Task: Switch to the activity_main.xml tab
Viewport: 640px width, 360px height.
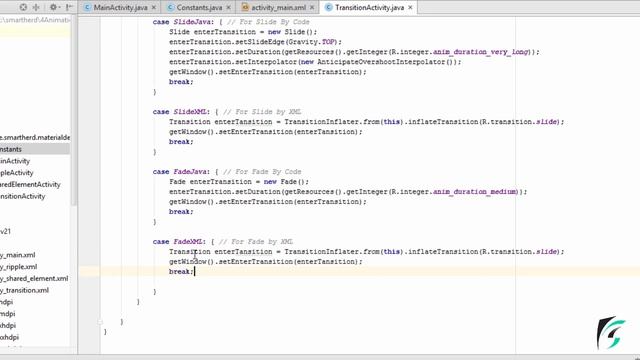Action: pos(278,7)
